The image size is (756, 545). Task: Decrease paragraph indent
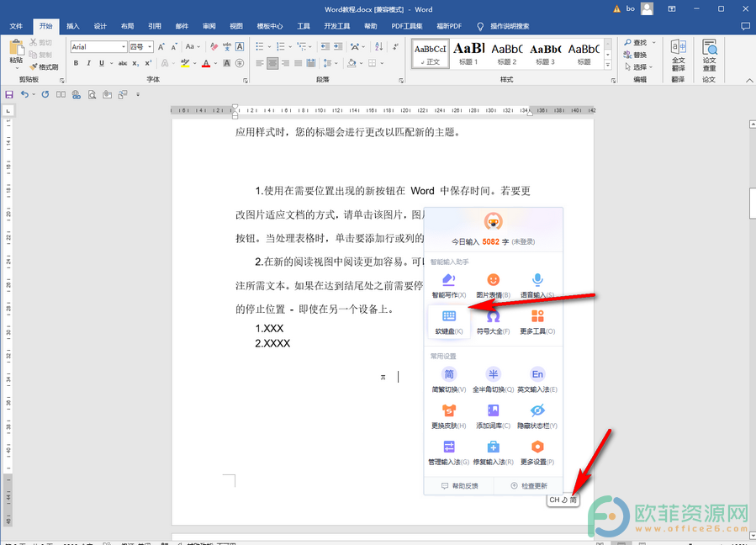(325, 47)
